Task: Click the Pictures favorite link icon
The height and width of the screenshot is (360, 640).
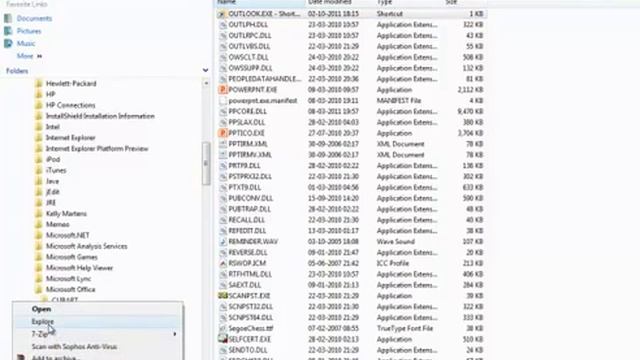Action: coord(8,31)
